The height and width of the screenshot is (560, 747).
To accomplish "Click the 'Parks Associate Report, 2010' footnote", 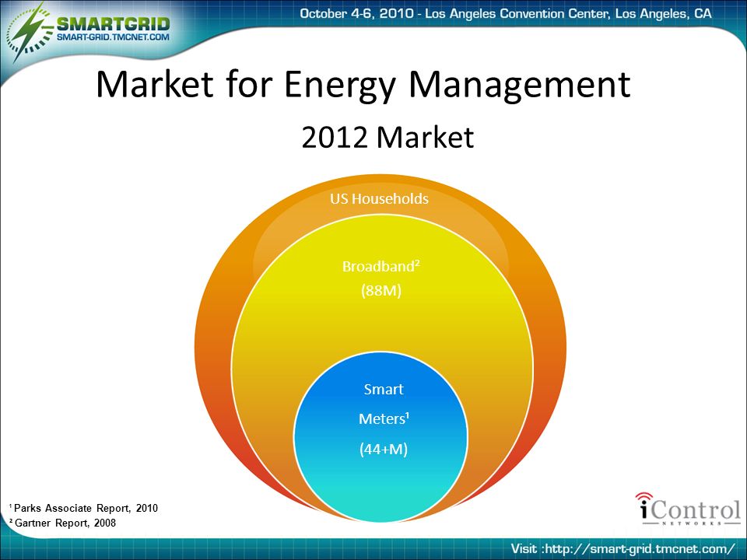I will pos(84,508).
